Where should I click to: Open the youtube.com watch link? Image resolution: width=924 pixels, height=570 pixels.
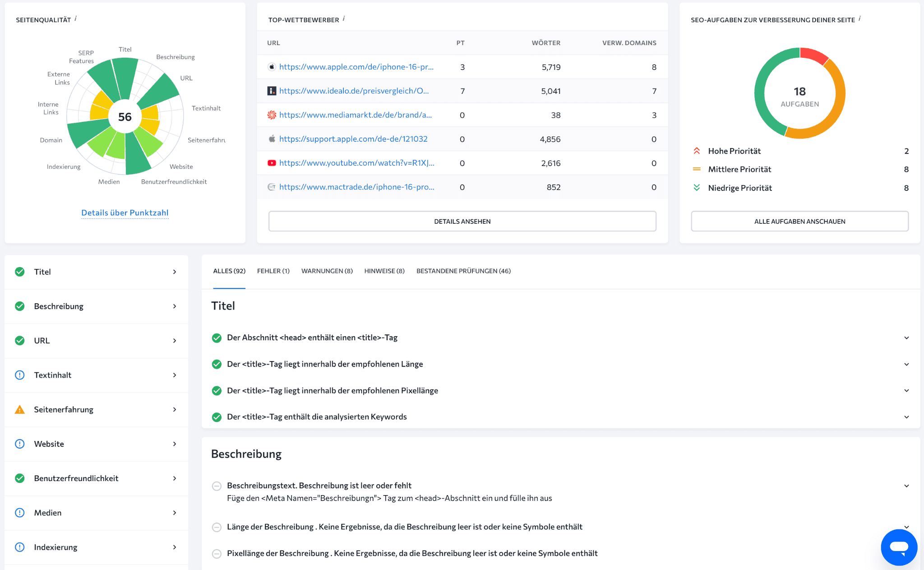357,163
